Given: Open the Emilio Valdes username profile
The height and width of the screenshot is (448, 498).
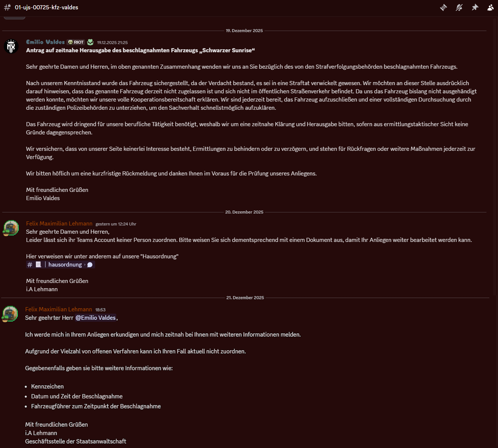Looking at the screenshot, I should [45, 42].
